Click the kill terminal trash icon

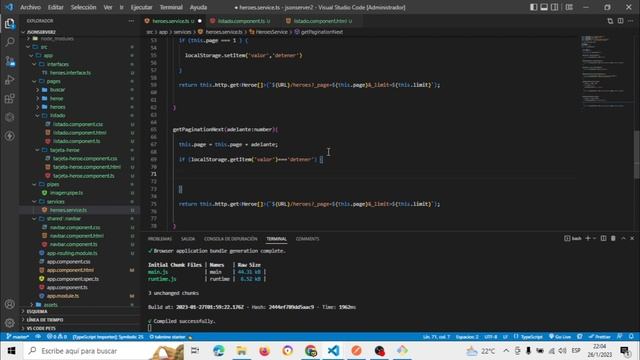pyautogui.click(x=613, y=238)
